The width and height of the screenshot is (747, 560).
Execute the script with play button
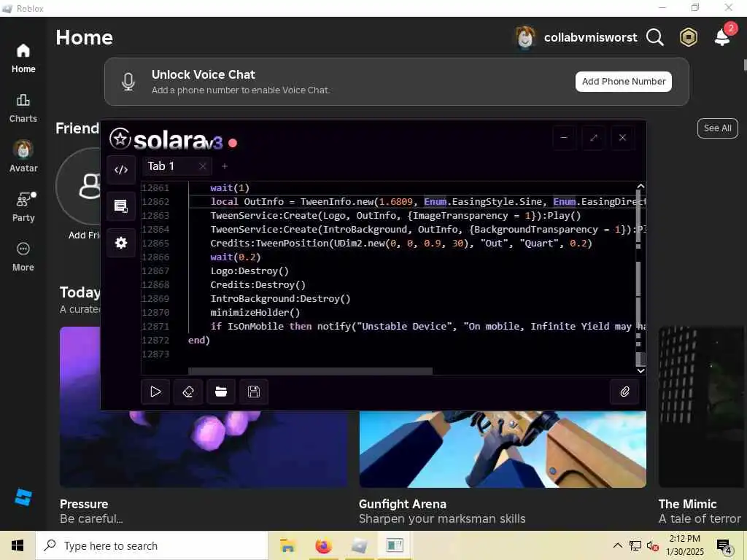click(x=155, y=392)
